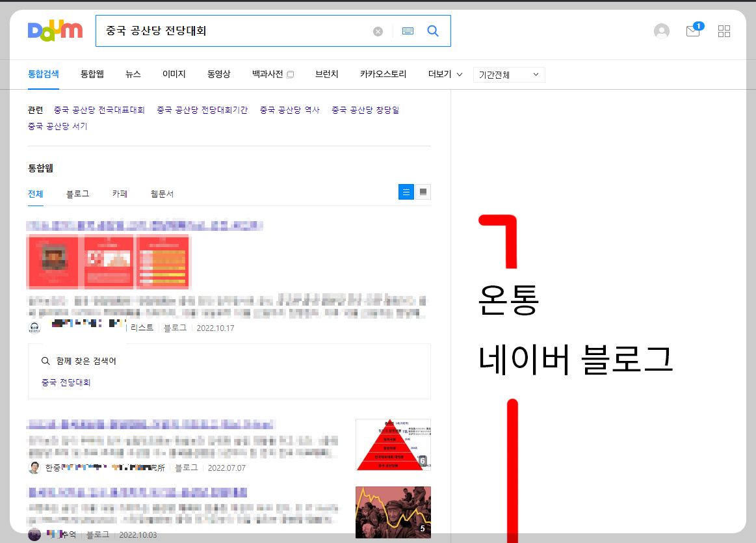Screen dimensions: 756x543
Task: Open the on-screen keyboard icon
Action: tap(408, 31)
